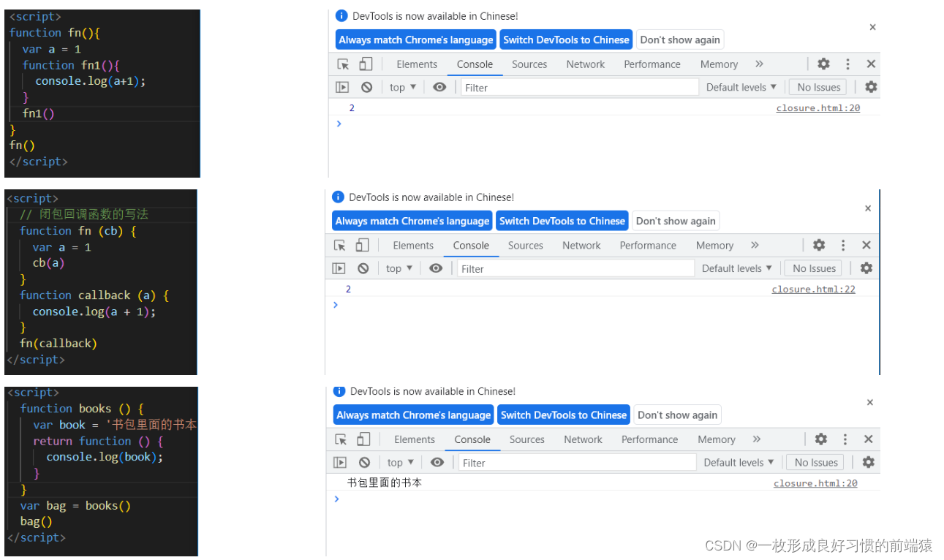Open closure.html:20 link in top console
This screenshot has width=944, height=560.
(818, 108)
